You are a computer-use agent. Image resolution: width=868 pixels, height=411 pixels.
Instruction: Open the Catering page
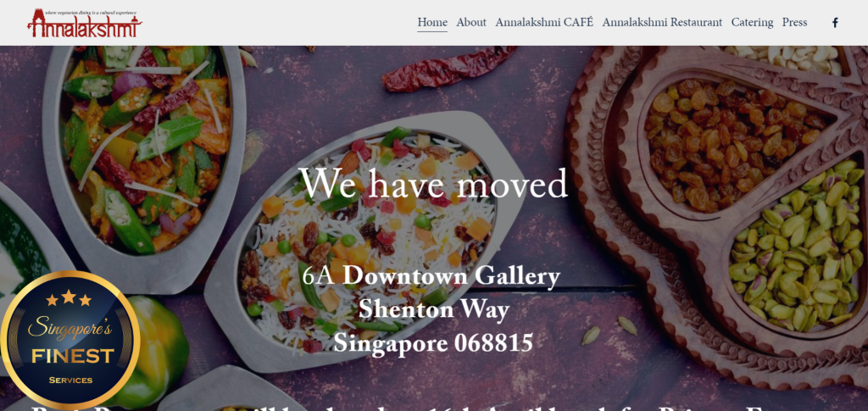(x=752, y=23)
